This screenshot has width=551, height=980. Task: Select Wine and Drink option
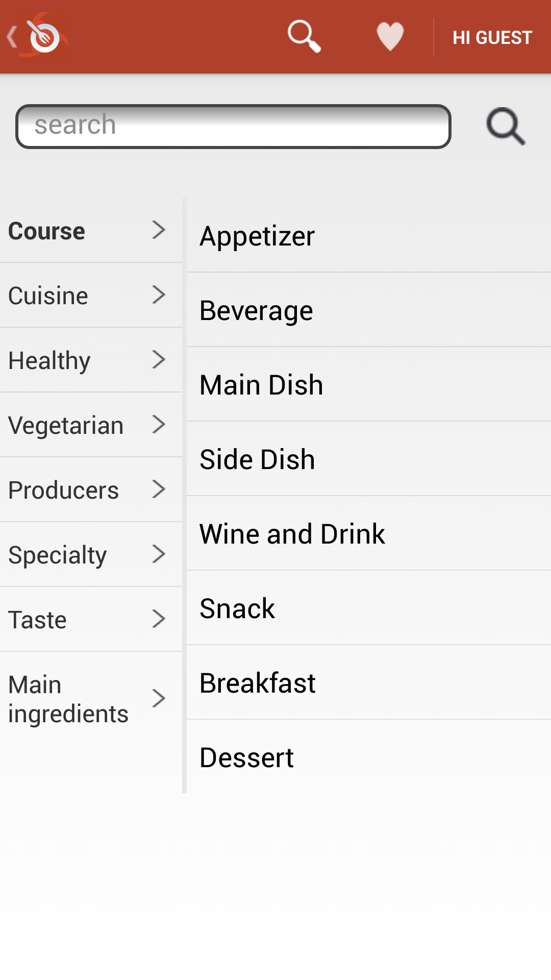tap(292, 534)
